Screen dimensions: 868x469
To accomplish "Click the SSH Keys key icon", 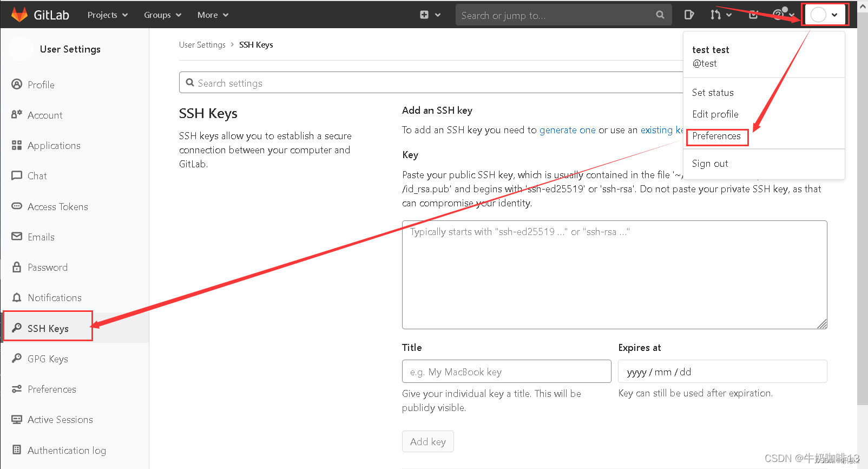I will point(17,328).
